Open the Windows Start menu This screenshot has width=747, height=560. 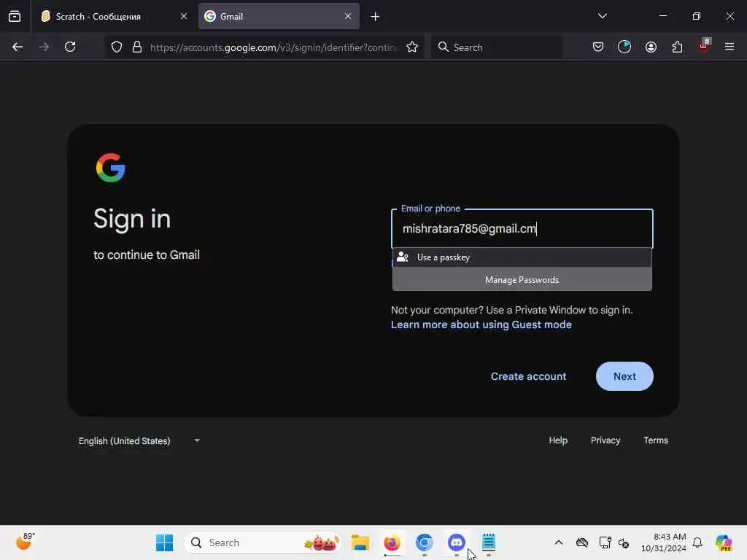(x=164, y=542)
